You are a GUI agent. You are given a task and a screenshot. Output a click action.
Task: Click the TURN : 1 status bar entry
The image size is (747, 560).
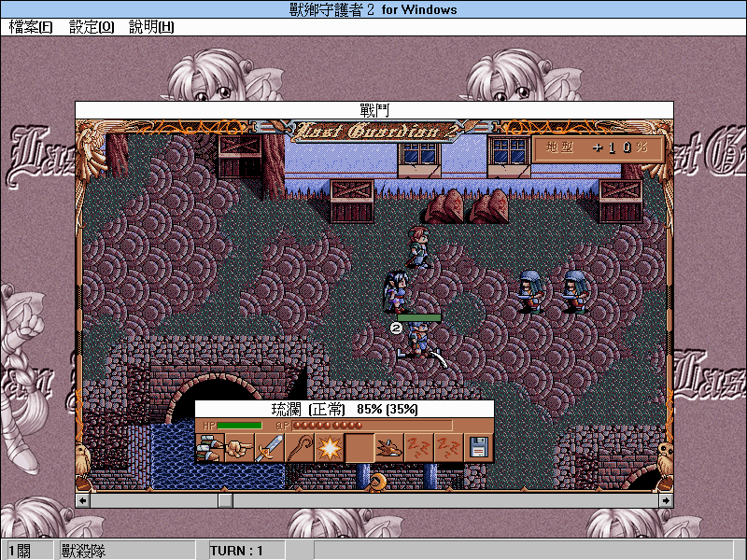(237, 551)
